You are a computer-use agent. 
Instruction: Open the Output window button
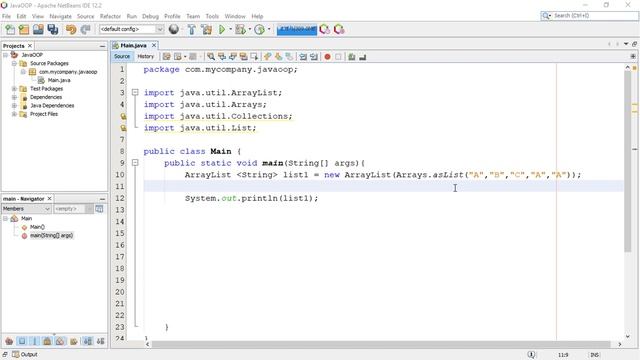tap(25, 355)
